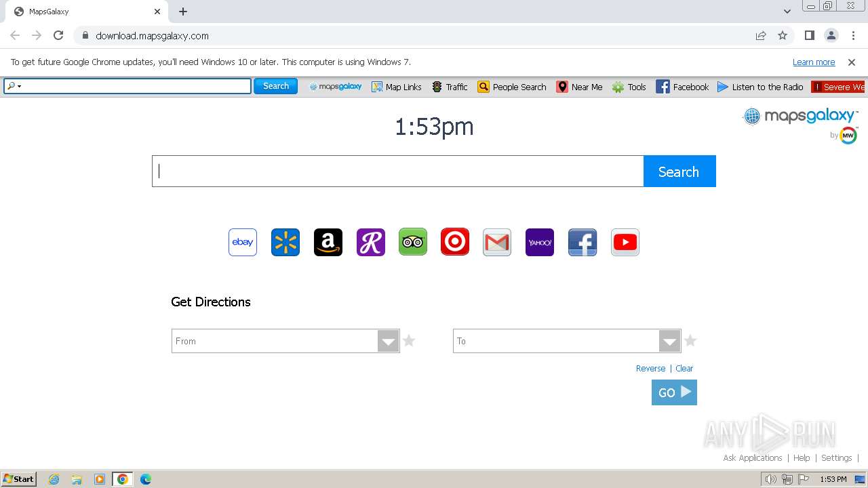Open Near Me in the toolbar
Image resolution: width=868 pixels, height=488 pixels.
click(580, 87)
